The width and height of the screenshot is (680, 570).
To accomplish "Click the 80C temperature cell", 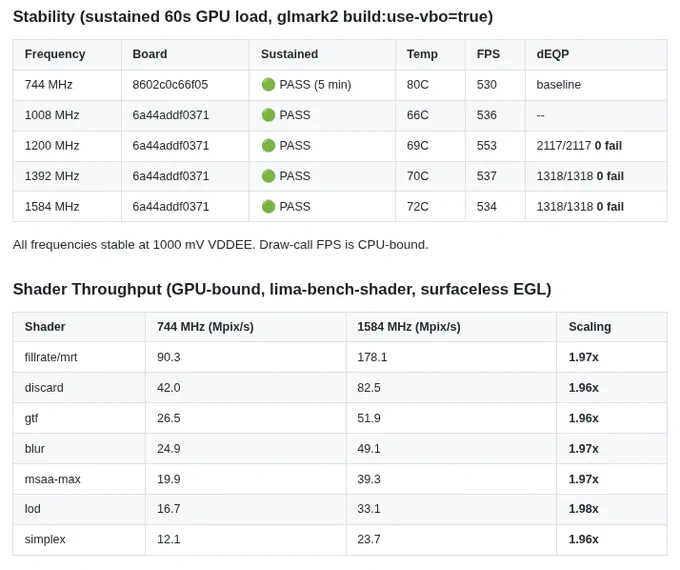I will [417, 84].
